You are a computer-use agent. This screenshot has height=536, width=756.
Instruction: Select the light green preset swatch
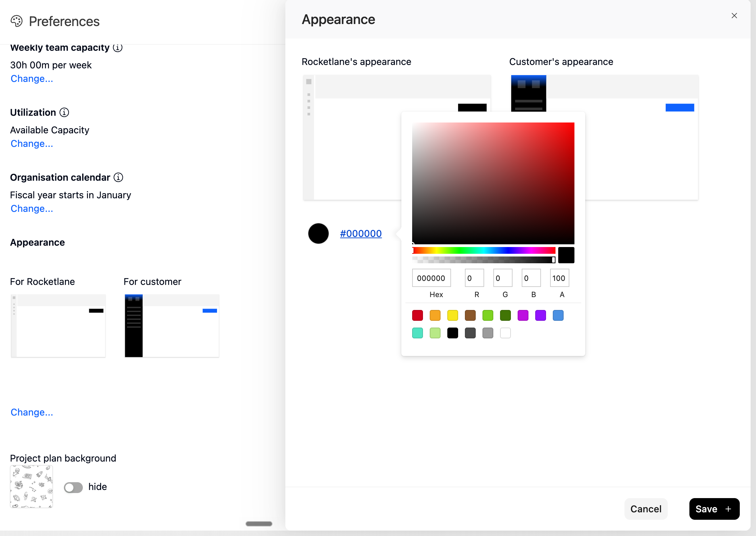(x=488, y=315)
